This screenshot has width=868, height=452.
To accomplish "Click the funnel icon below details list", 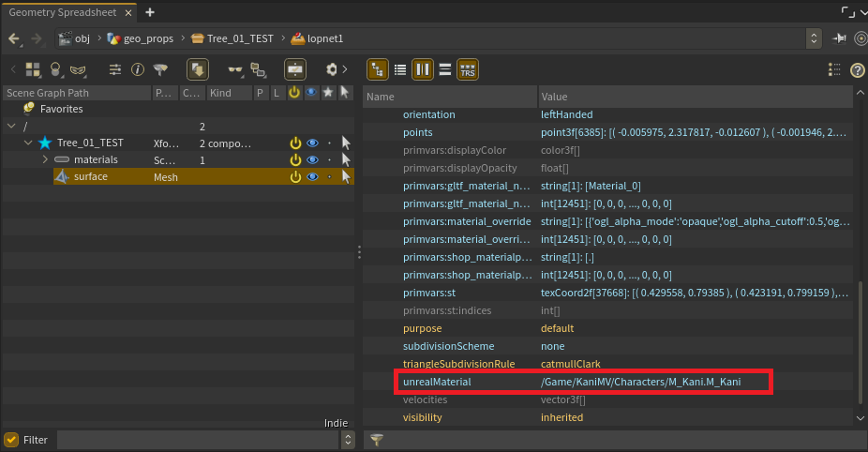I will [x=377, y=440].
